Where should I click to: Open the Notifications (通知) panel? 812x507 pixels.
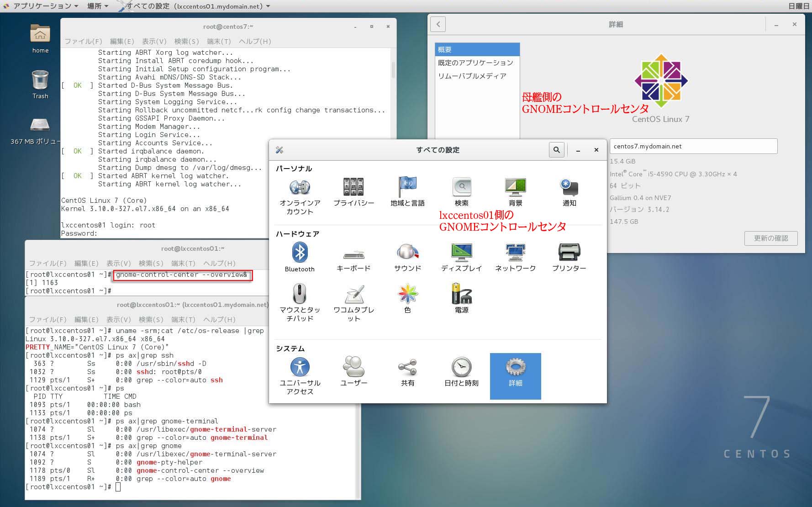[569, 192]
